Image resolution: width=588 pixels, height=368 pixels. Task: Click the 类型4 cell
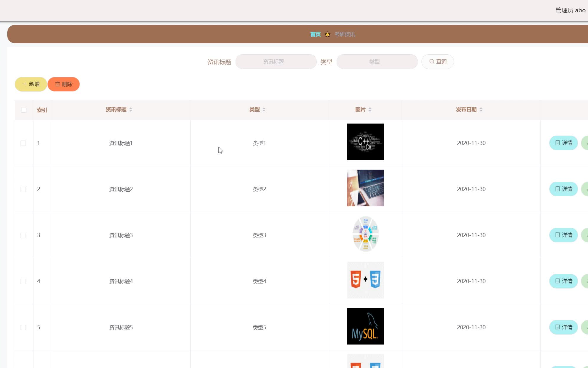click(259, 281)
